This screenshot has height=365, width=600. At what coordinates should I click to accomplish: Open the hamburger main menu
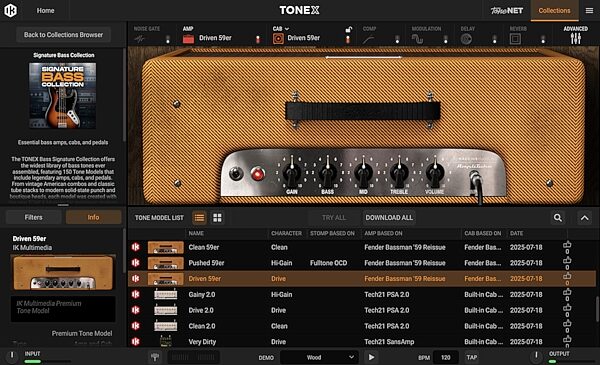[x=589, y=11]
